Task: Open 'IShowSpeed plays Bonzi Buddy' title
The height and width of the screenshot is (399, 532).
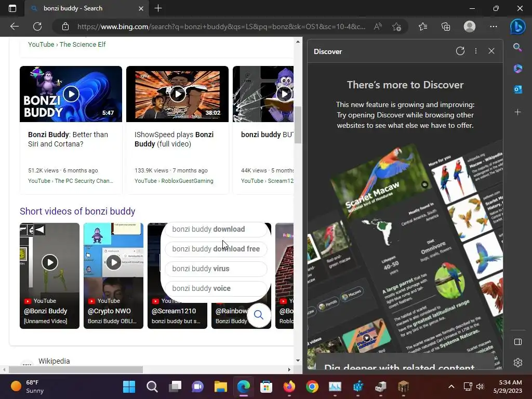Action: pyautogui.click(x=174, y=139)
